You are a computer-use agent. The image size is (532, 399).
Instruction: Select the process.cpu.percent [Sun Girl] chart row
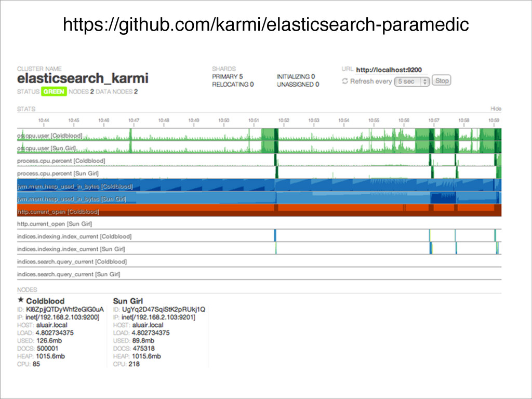click(259, 172)
